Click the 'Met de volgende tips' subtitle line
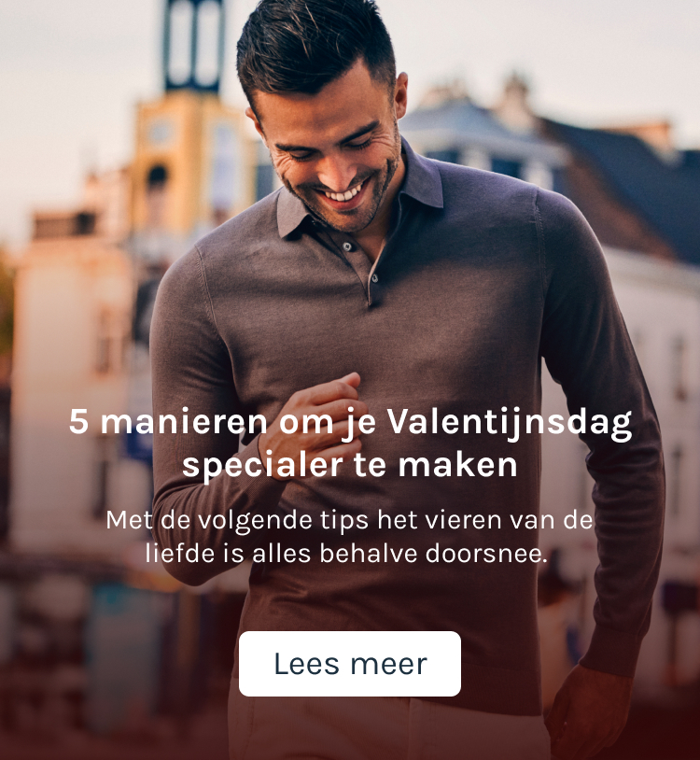The image size is (700, 760). coord(350,520)
